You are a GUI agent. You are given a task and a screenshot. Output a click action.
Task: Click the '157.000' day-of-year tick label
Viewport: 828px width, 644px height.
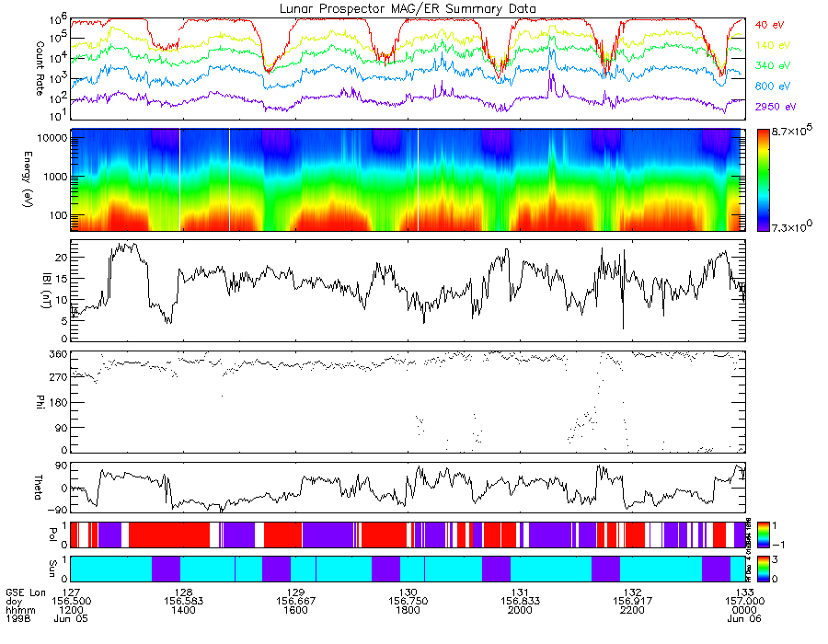745,602
